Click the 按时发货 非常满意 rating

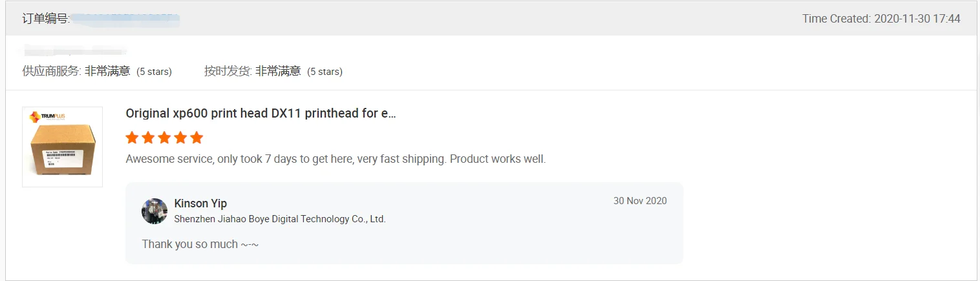[273, 71]
